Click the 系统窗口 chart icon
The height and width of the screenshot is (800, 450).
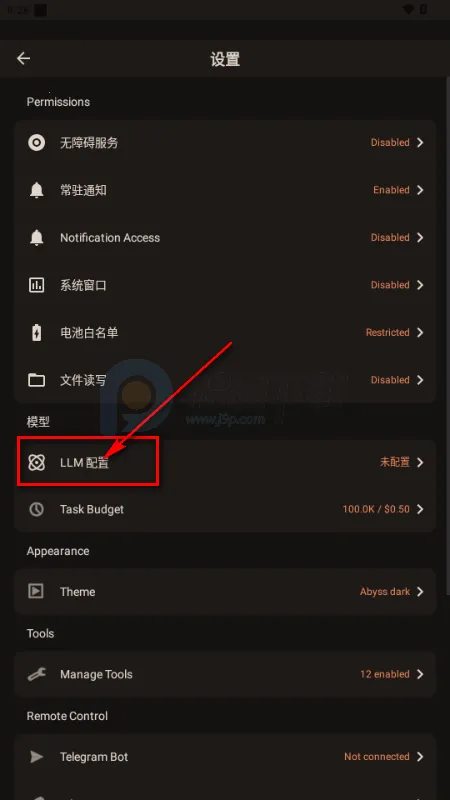36,285
